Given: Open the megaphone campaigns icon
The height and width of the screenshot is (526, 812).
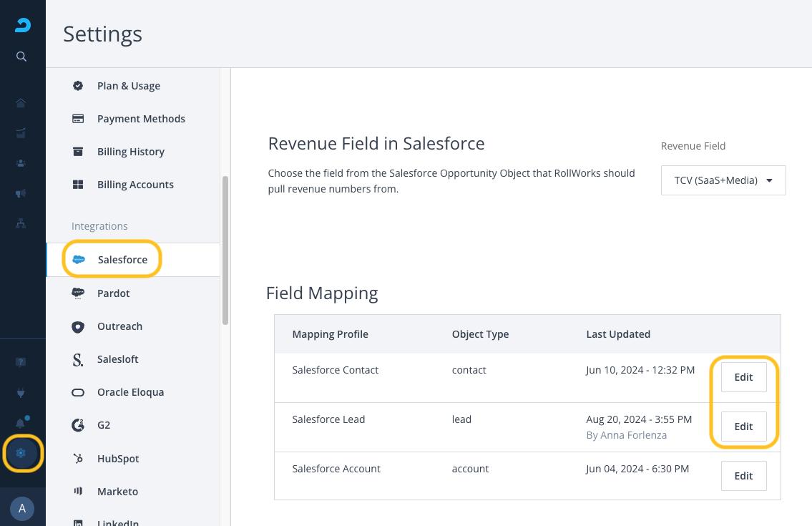Looking at the screenshot, I should 21,193.
